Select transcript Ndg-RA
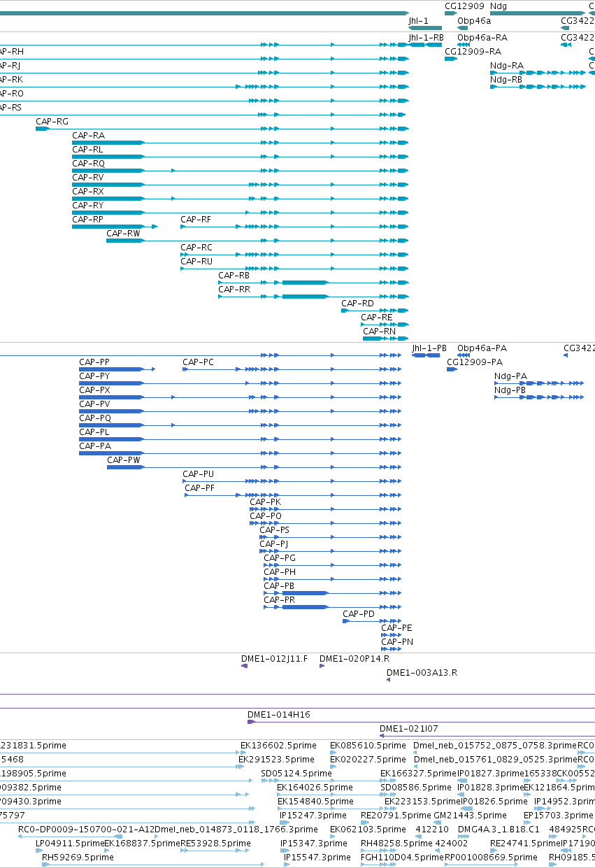The image size is (595, 868). tap(506, 65)
